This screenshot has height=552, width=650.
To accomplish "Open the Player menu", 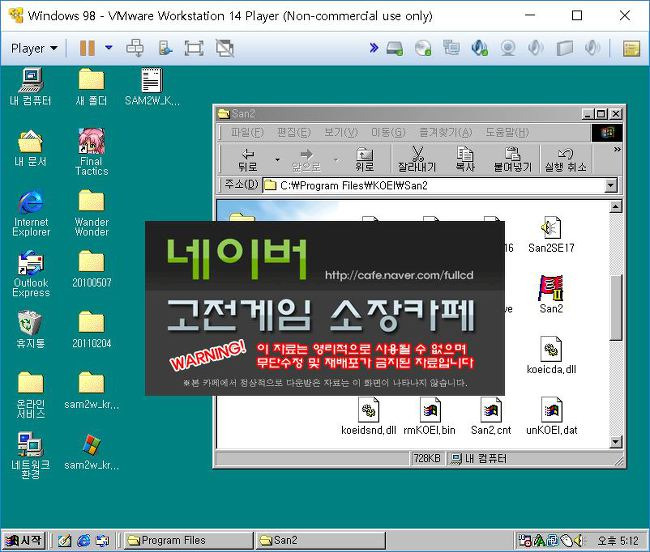I will coord(34,48).
